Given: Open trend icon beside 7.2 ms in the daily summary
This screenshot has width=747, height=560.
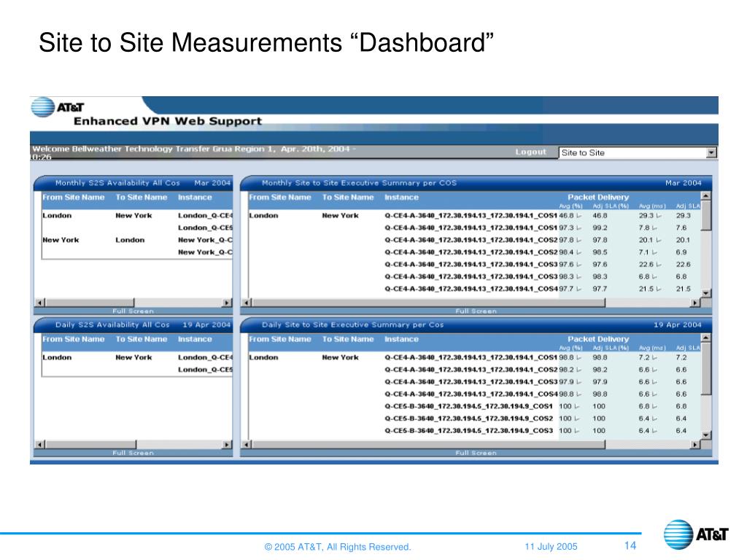Looking at the screenshot, I should click(654, 357).
